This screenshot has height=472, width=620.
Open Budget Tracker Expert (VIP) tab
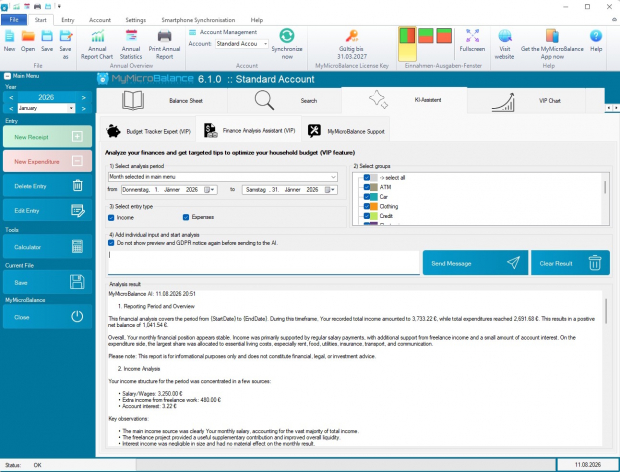[x=148, y=131]
